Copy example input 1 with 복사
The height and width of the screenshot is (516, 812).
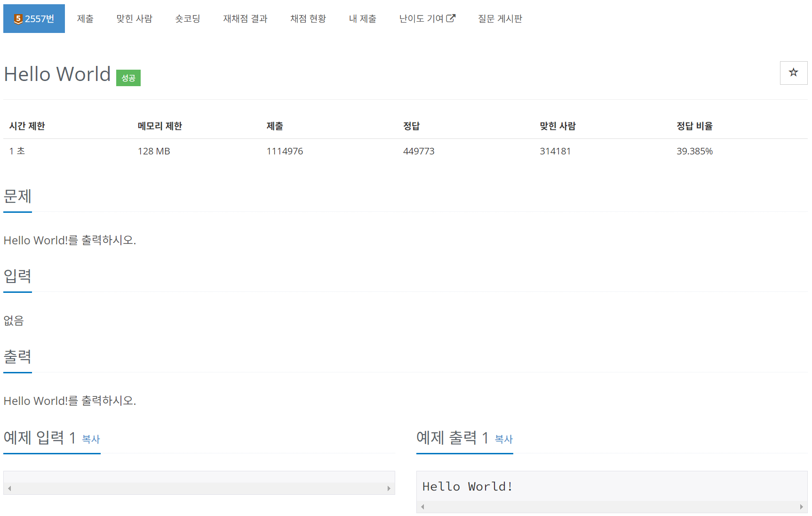tap(91, 439)
